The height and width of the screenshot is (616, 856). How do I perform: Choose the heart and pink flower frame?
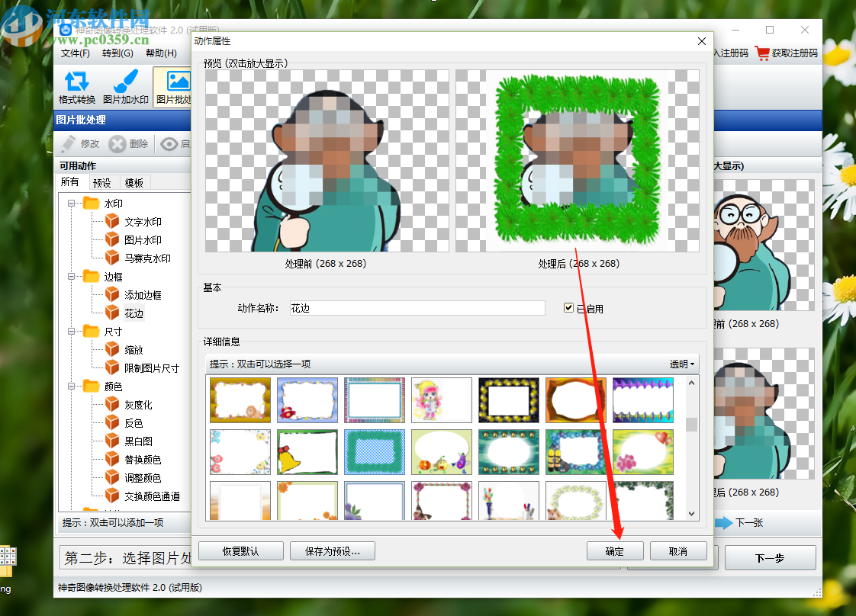pyautogui.click(x=643, y=452)
